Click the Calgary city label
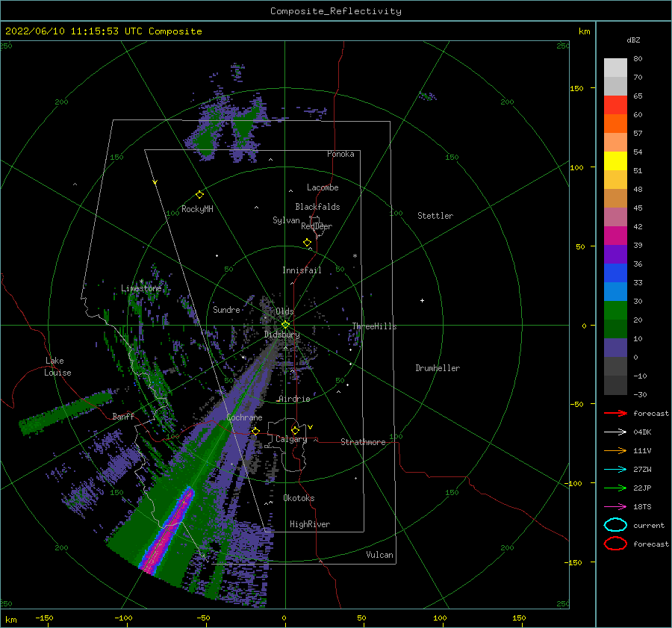 tap(291, 439)
